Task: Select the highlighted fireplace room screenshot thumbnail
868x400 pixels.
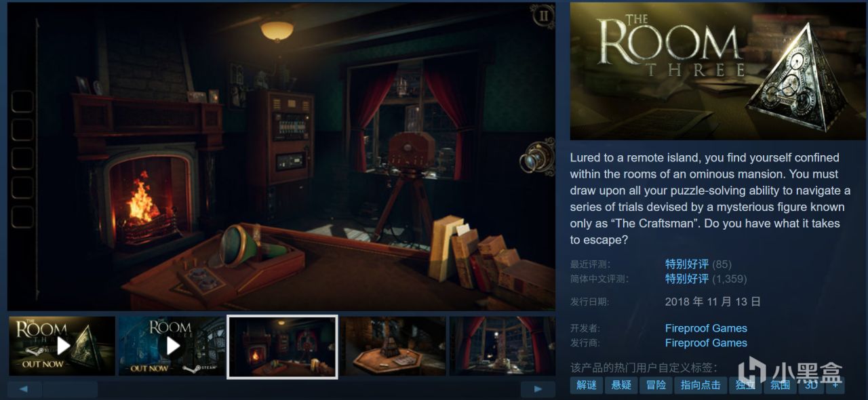Action: pyautogui.click(x=282, y=346)
